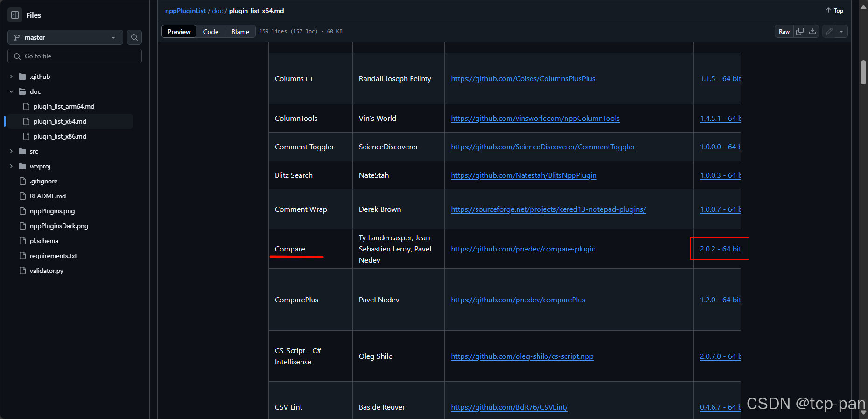The width and height of the screenshot is (868, 419).
Task: Click the file search magnifier button
Action: click(134, 37)
